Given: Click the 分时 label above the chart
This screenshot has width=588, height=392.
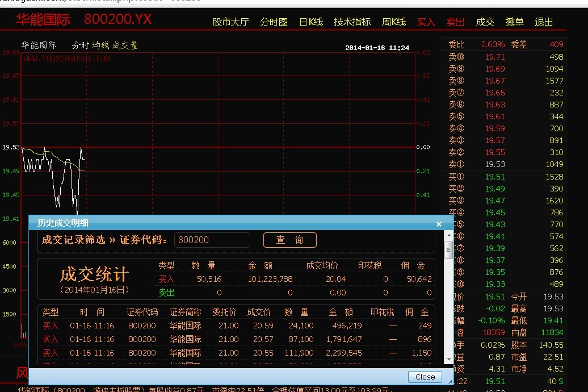Looking at the screenshot, I should (80, 45).
